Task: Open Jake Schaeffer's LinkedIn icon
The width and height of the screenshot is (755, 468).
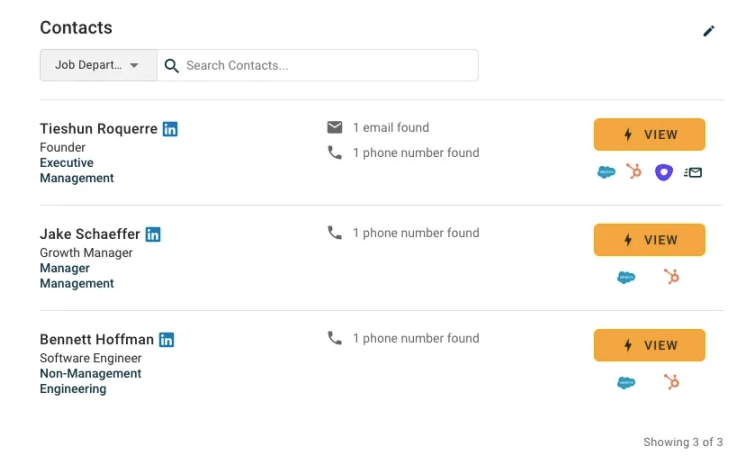Action: pos(153,234)
